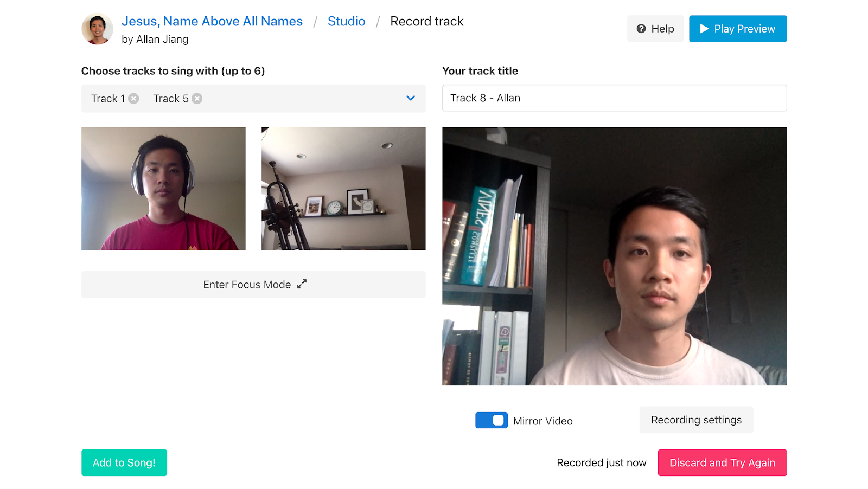Toggle the Mirror Video switch

coord(492,420)
